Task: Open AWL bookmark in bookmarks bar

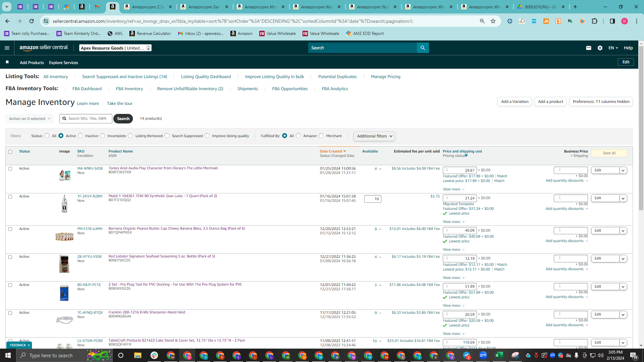Action: pos(115,34)
